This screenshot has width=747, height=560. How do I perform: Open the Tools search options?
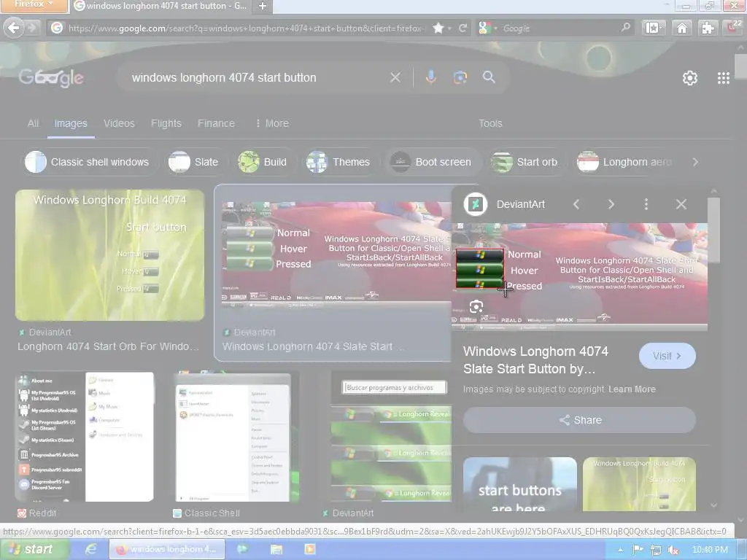point(490,123)
